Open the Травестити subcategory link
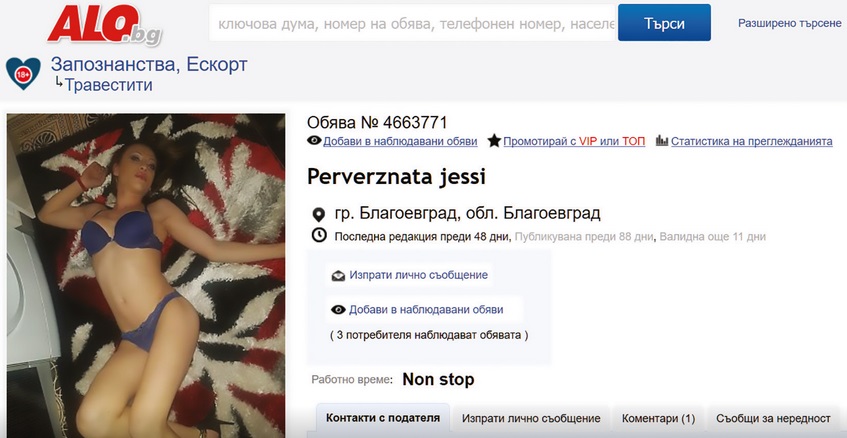 tap(109, 85)
